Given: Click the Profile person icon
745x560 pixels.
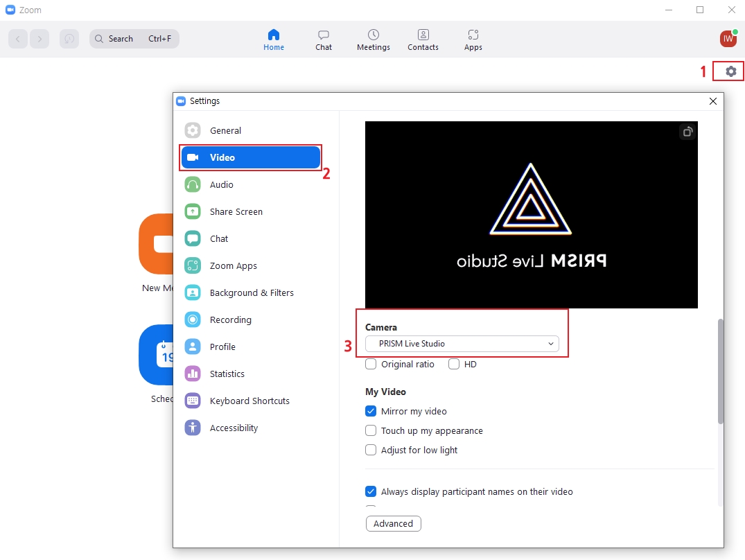Looking at the screenshot, I should click(x=193, y=347).
